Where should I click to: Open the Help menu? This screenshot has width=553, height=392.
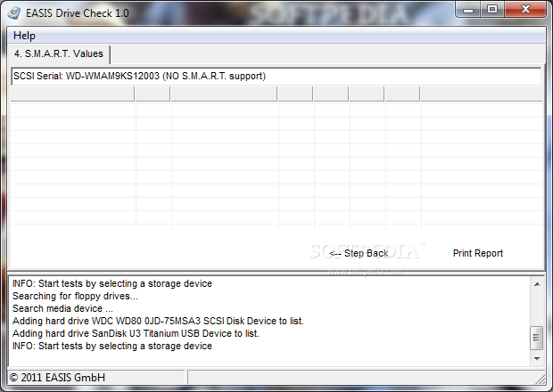coord(24,36)
